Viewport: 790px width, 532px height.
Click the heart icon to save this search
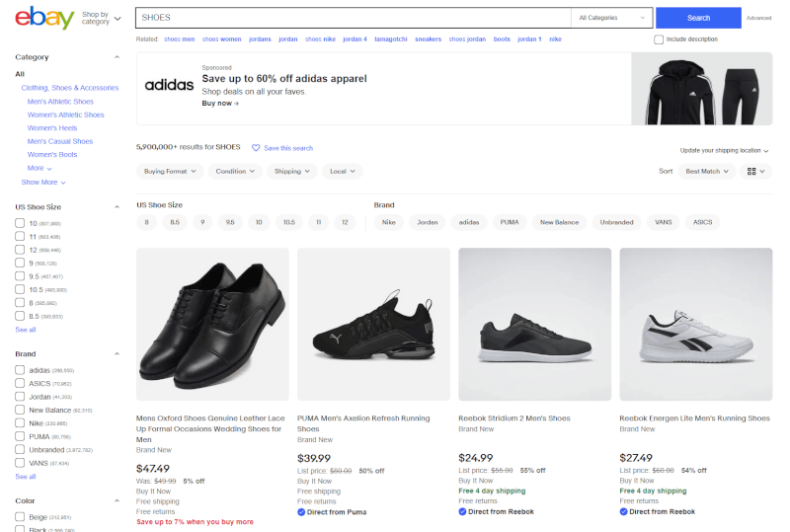pyautogui.click(x=256, y=148)
